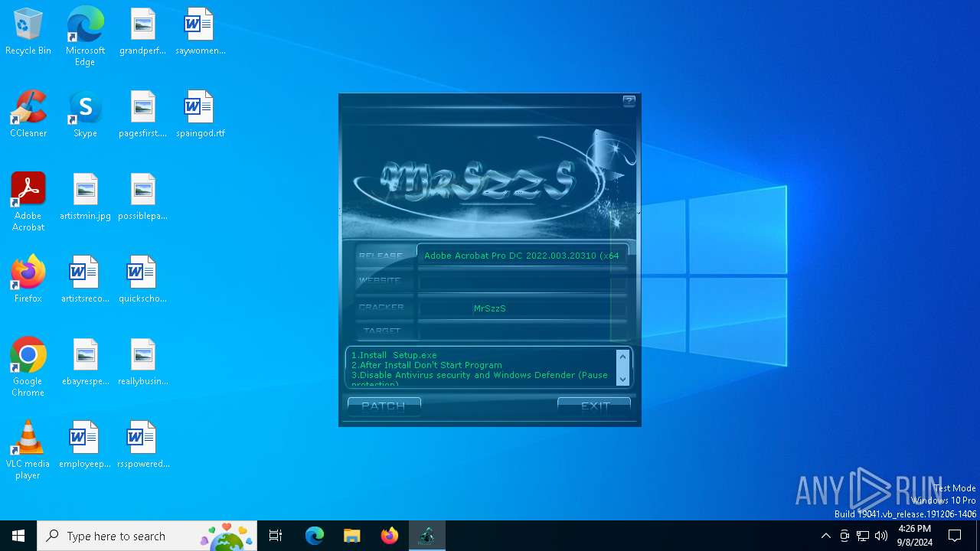
Task: Click the empty WEBSITE field
Action: 522,282
